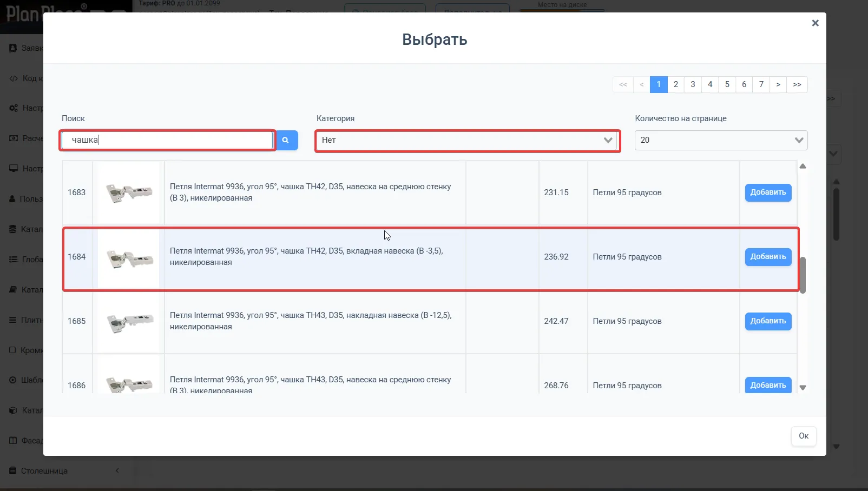The height and width of the screenshot is (491, 868).
Task: Confirm selection with Ок button
Action: (x=804, y=436)
